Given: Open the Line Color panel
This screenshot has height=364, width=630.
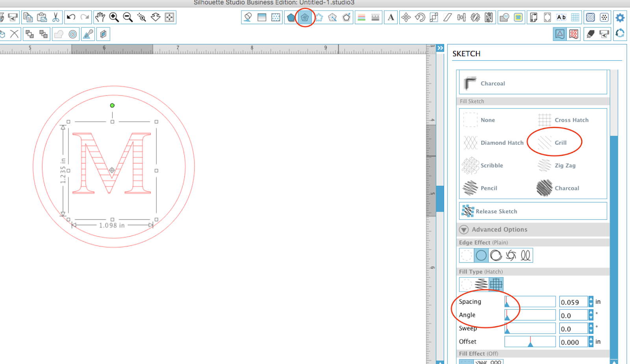Looking at the screenshot, I should click(361, 17).
